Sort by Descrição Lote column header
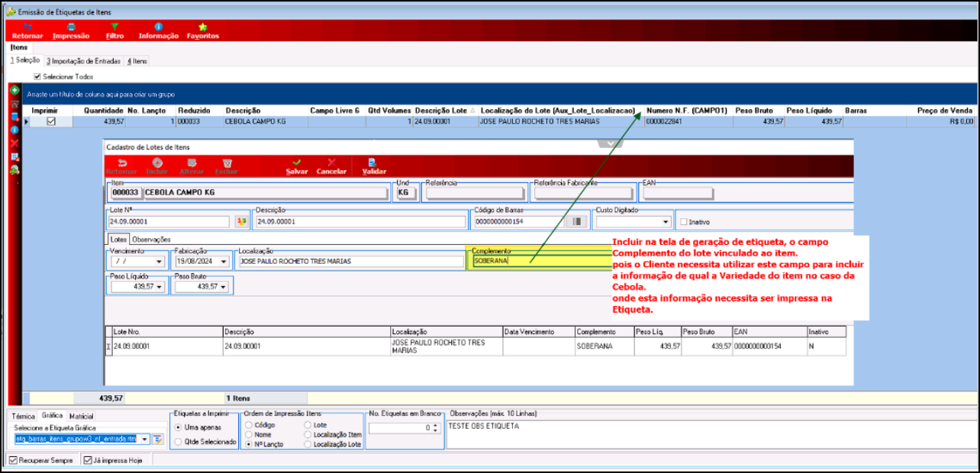980x473 pixels. [444, 111]
